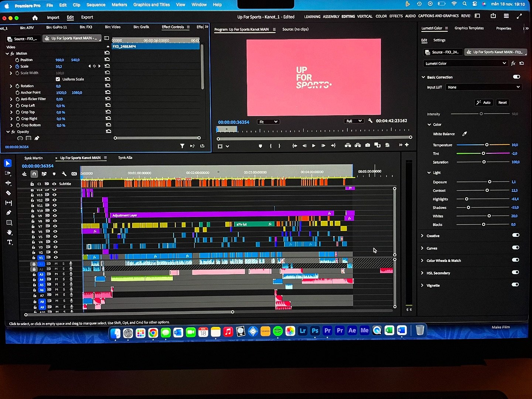Toggle timeline Snap magnet icon
The height and width of the screenshot is (399, 532).
pyautogui.click(x=34, y=174)
